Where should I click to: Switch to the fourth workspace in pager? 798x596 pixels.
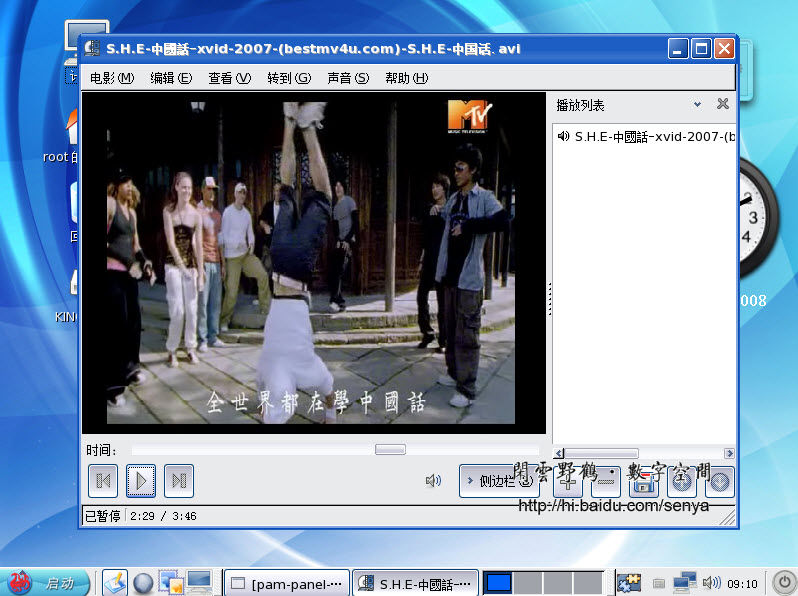pyautogui.click(x=588, y=583)
